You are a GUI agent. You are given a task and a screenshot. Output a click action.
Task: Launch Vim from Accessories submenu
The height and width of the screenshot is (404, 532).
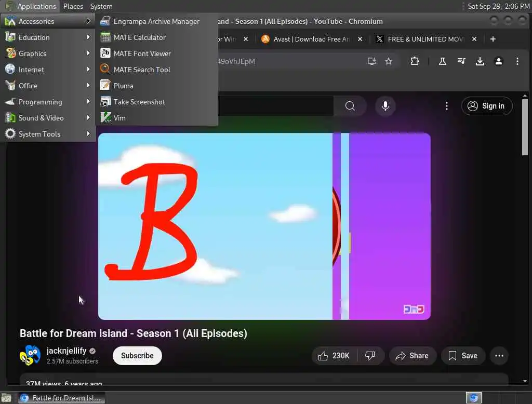(x=156, y=118)
